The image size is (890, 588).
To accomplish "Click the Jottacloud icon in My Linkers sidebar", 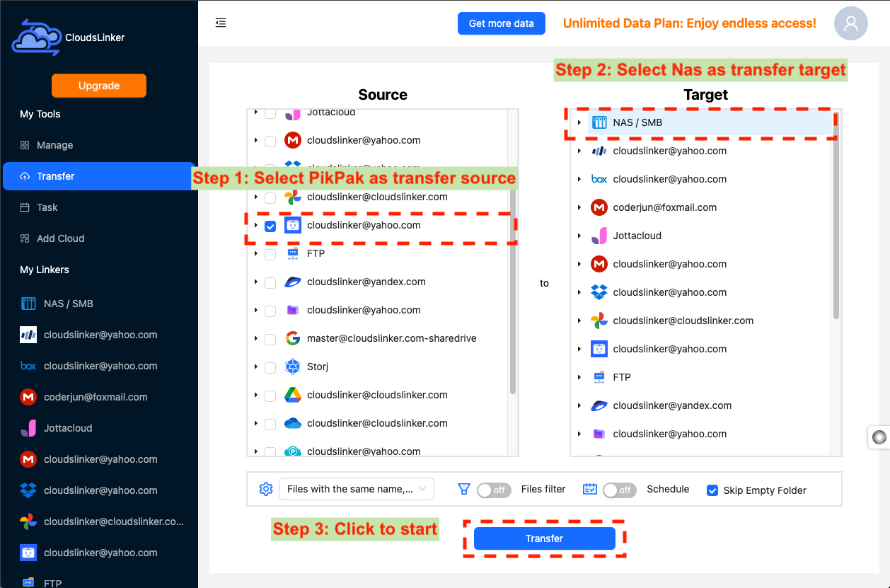I will (28, 428).
